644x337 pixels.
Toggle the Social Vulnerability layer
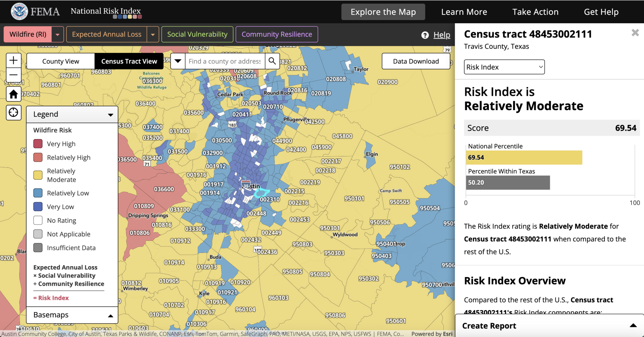click(x=197, y=34)
